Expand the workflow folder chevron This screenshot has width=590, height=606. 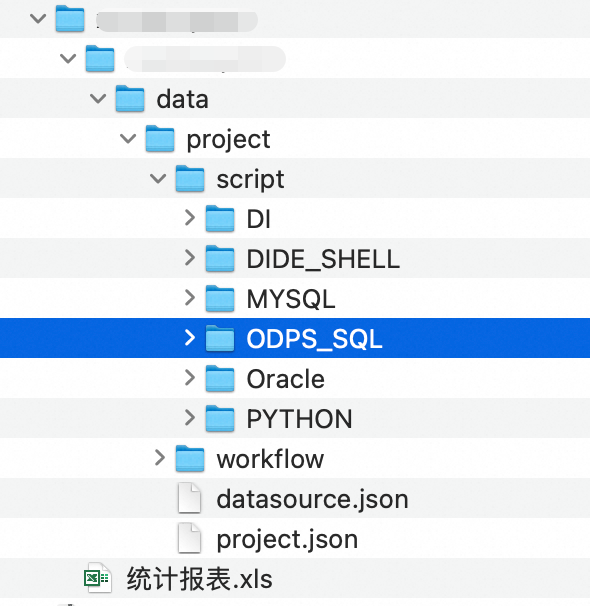(160, 458)
